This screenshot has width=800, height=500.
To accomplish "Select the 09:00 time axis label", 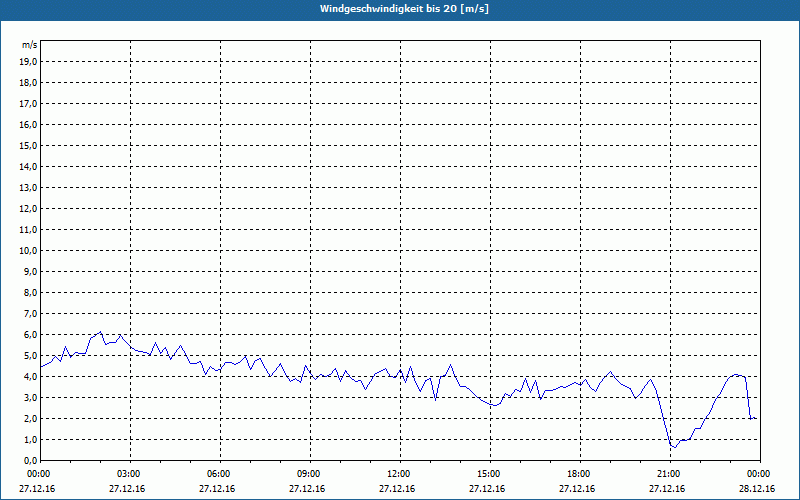I will 309,473.
